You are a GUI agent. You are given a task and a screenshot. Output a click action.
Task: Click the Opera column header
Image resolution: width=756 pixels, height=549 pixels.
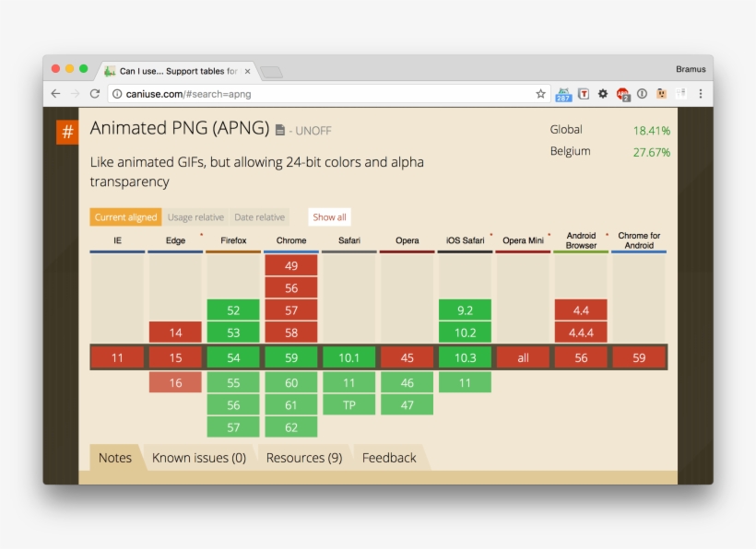407,240
